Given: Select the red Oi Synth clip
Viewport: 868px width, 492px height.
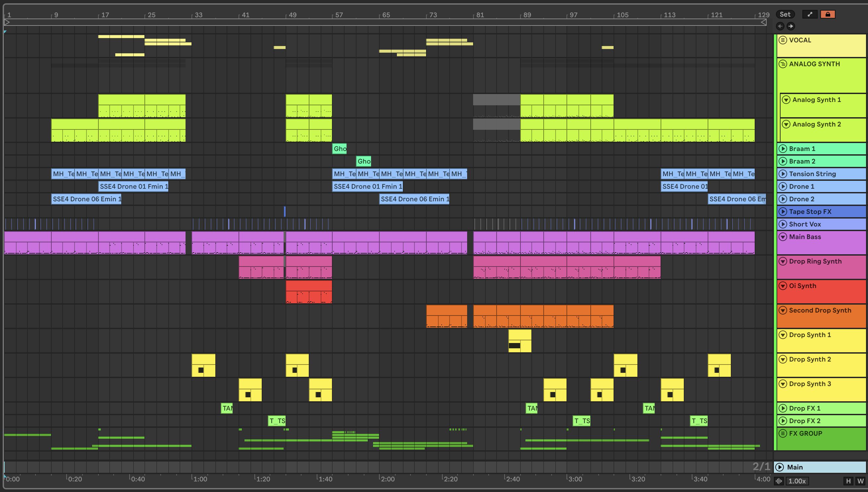Looking at the screenshot, I should point(308,285).
